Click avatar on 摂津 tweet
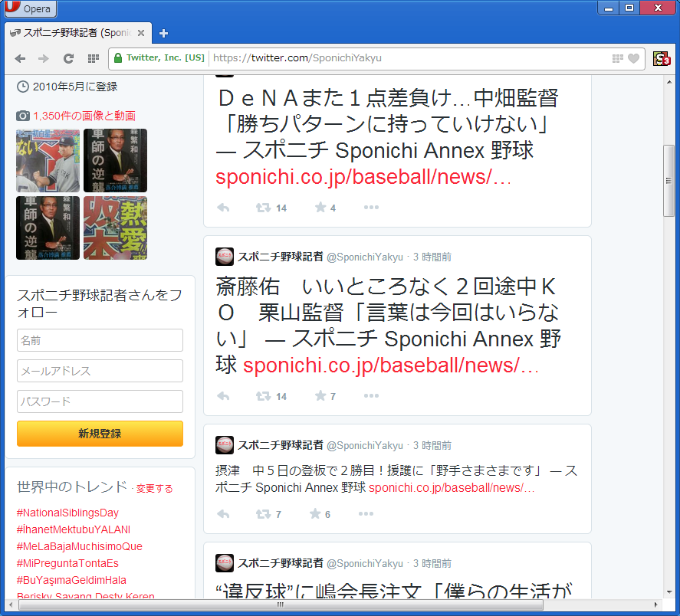 [225, 445]
